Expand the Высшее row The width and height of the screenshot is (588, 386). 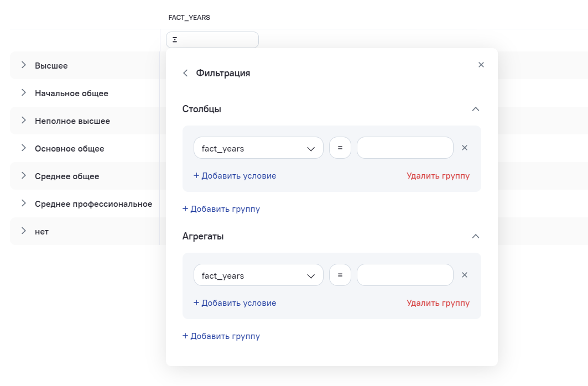tap(24, 65)
